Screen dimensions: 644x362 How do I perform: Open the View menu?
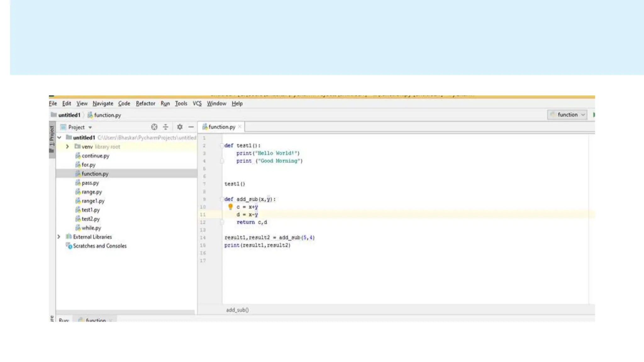pyautogui.click(x=82, y=103)
